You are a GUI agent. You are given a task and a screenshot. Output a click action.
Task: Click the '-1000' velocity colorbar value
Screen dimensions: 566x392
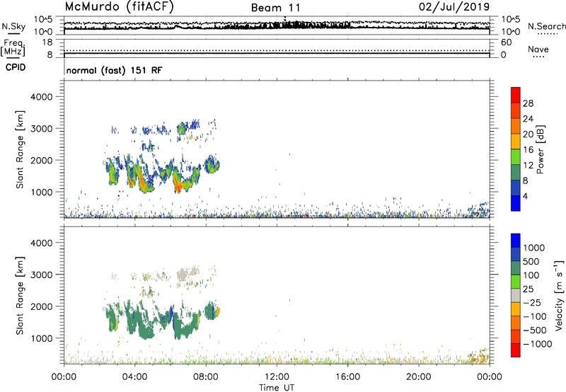point(538,344)
